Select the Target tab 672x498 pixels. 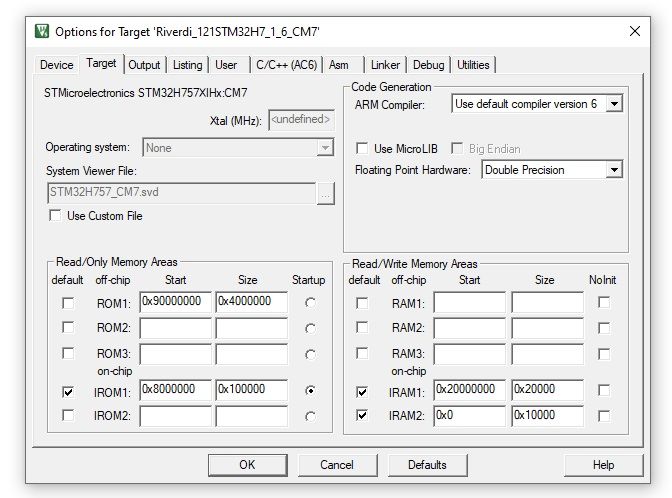pos(101,63)
